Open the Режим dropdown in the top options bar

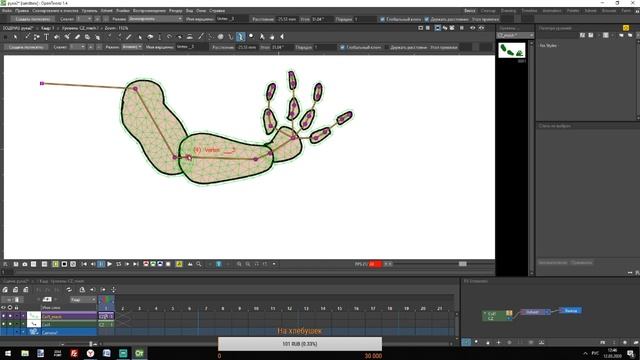155,19
